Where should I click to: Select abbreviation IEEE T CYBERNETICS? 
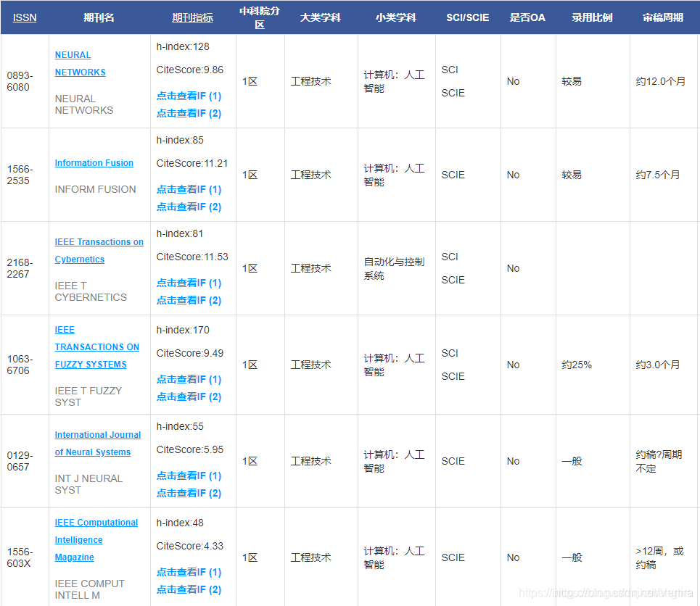tap(91, 291)
